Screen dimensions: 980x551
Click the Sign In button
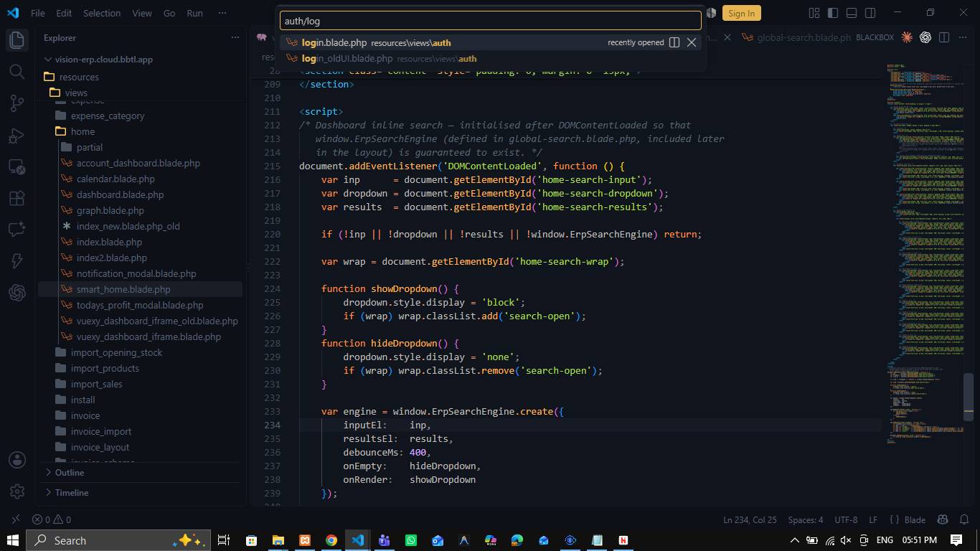[741, 13]
